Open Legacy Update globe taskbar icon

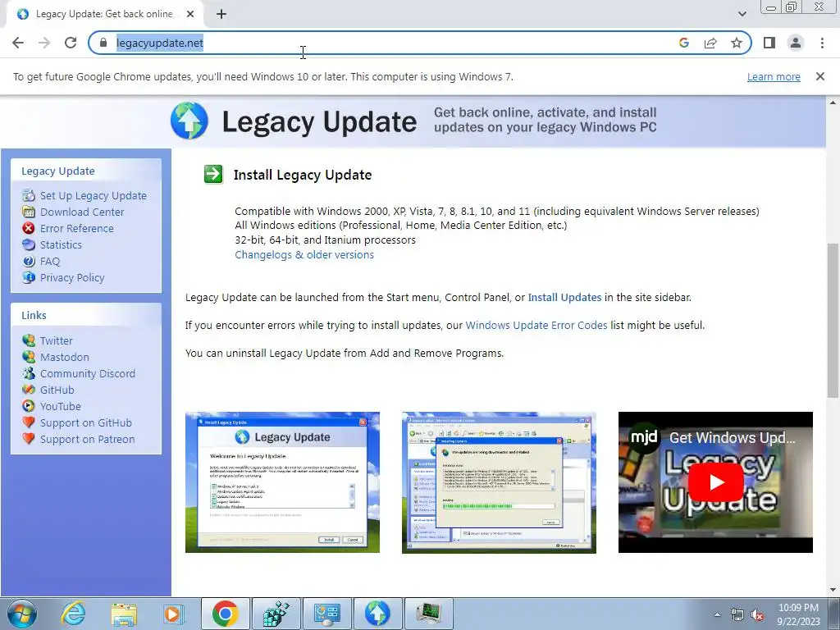pos(377,614)
